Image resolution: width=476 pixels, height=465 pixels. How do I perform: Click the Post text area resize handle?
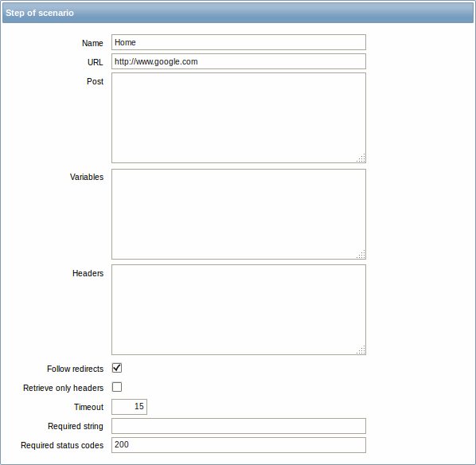(x=361, y=158)
